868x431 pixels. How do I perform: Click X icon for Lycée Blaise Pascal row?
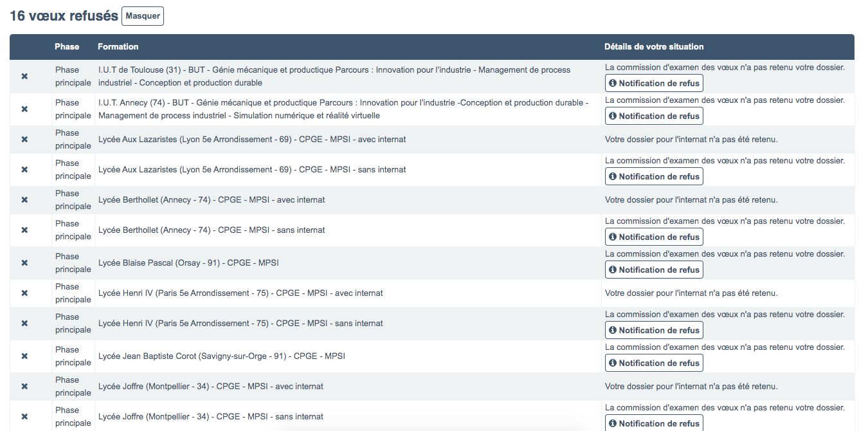coord(24,263)
